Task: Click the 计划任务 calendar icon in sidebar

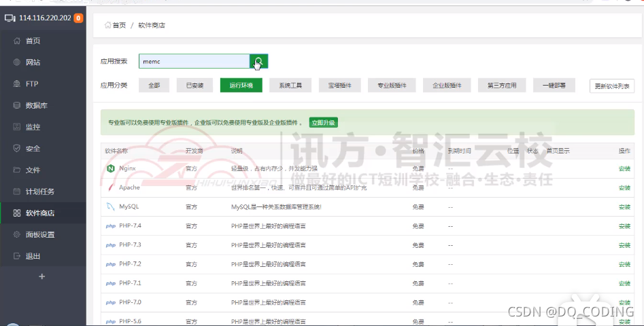Action: coord(17,192)
